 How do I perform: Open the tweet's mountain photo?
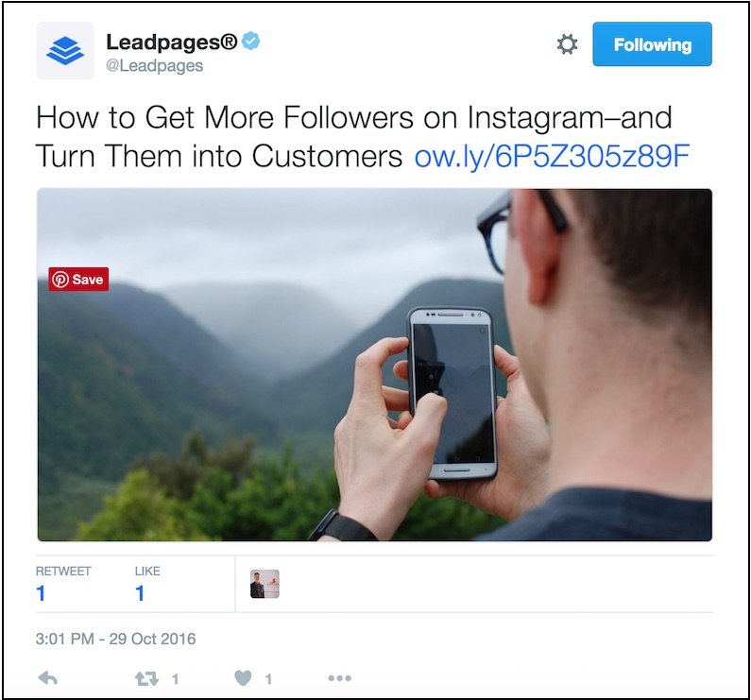[374, 365]
